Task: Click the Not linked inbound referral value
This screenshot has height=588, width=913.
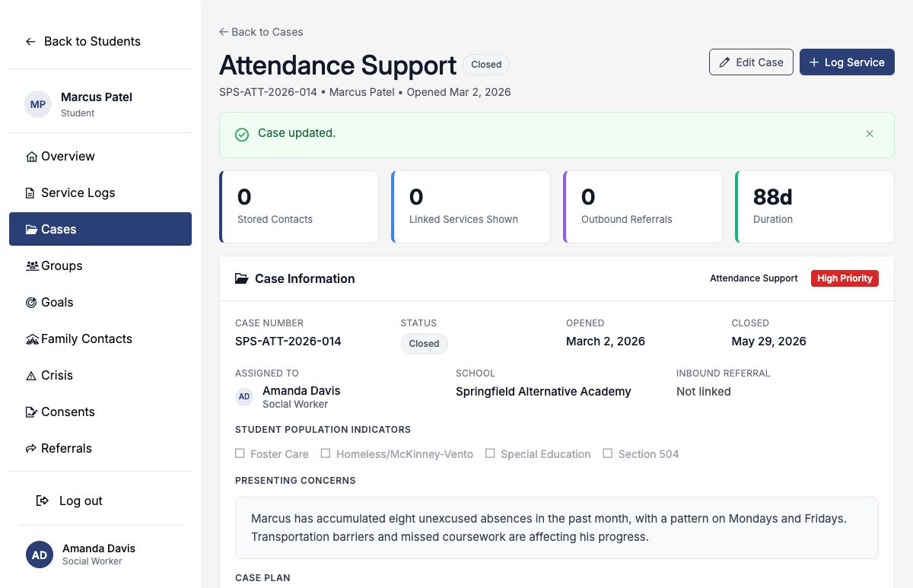Action: coord(704,392)
